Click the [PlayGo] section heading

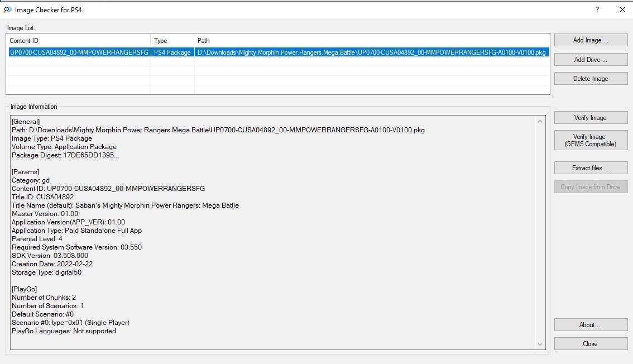point(24,289)
